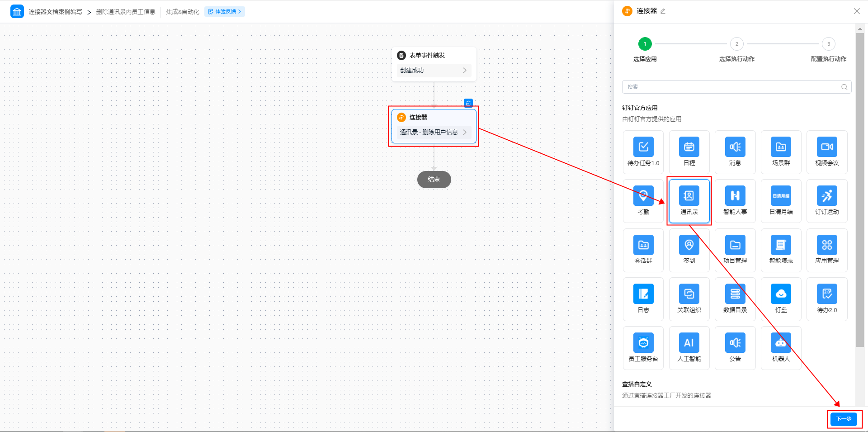Open the 体验反馈 feedback link
Image resolution: width=868 pixels, height=432 pixels.
[225, 11]
